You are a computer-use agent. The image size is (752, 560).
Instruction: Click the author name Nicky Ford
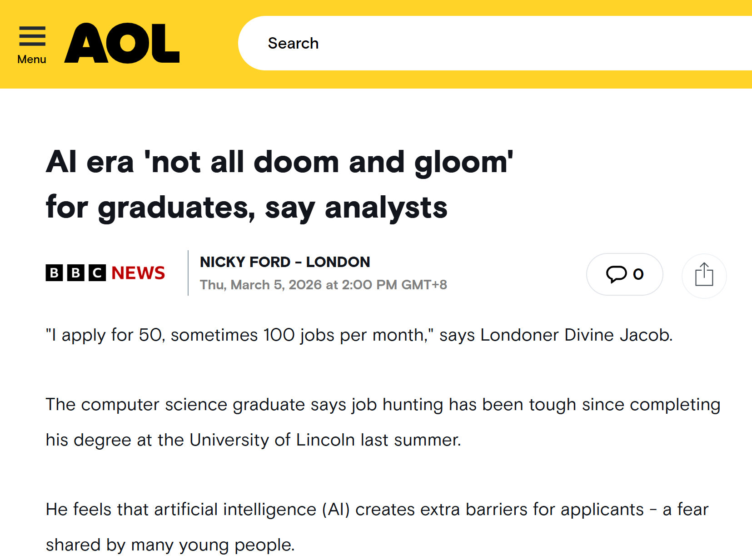tap(245, 262)
